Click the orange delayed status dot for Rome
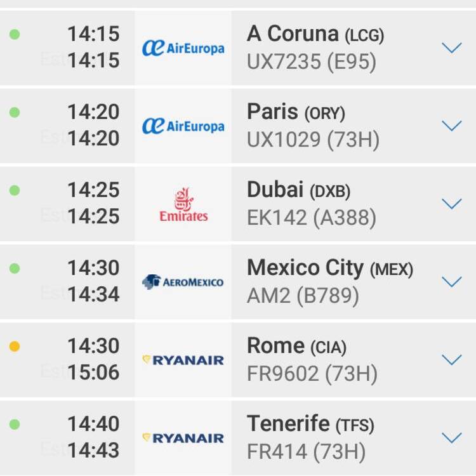The width and height of the screenshot is (476, 476). point(15,346)
